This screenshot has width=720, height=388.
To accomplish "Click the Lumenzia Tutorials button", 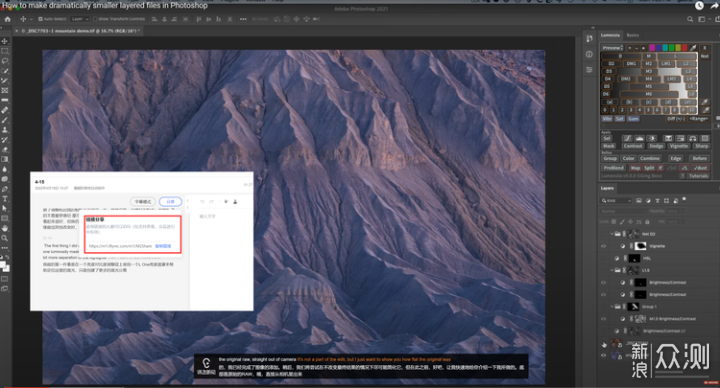I will pyautogui.click(x=698, y=176).
